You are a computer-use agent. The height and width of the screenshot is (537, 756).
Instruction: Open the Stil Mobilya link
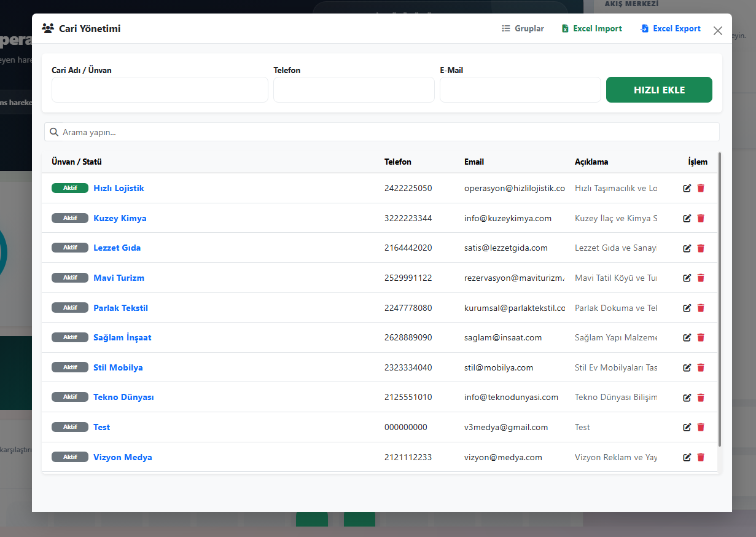tap(118, 367)
